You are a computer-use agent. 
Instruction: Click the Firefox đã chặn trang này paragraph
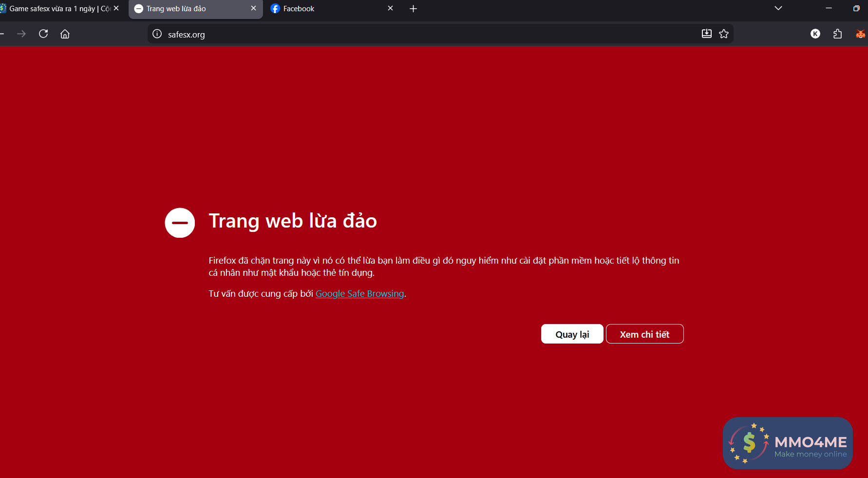444,267
